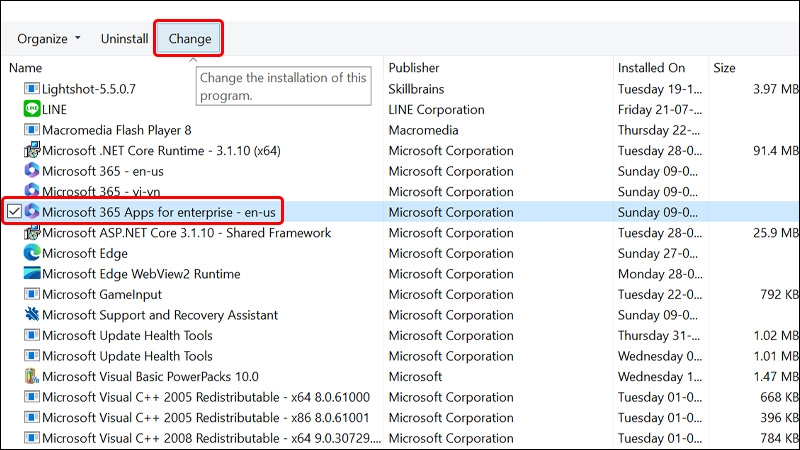Click the Microsoft 365 - vi-vn icon
Viewport: 800px width, 450px height.
32,190
